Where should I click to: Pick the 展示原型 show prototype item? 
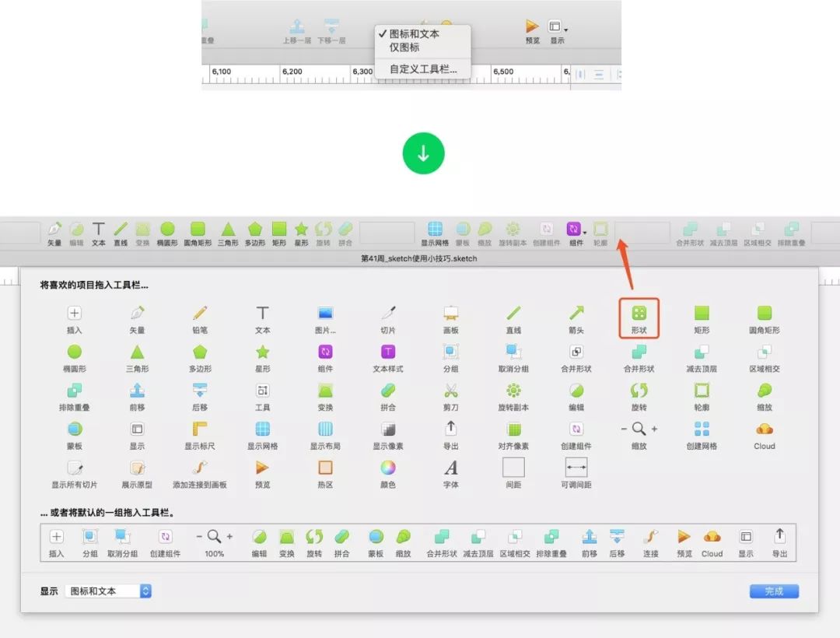point(137,474)
